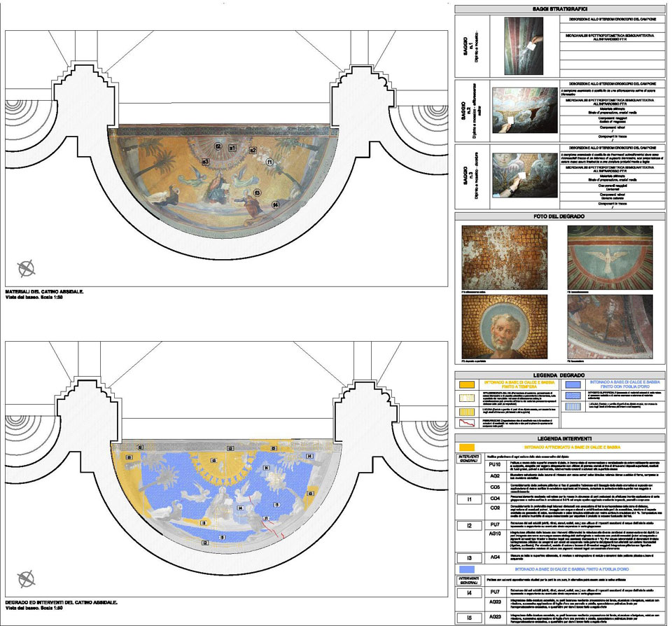This screenshot has height=626, width=672.
Task: Click the CO2 code in the interventions table
Action: [495, 508]
